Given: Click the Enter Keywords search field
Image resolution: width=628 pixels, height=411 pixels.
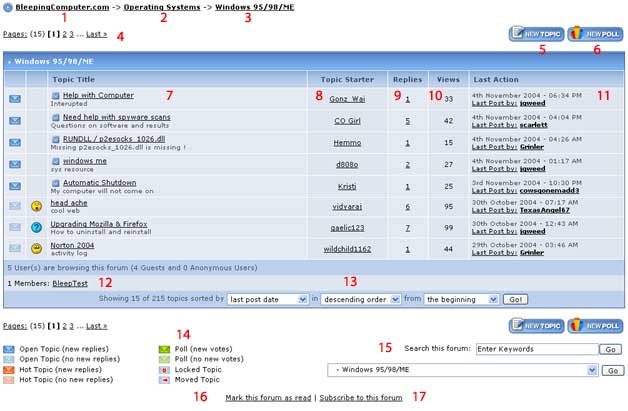Looking at the screenshot, I should click(x=537, y=349).
